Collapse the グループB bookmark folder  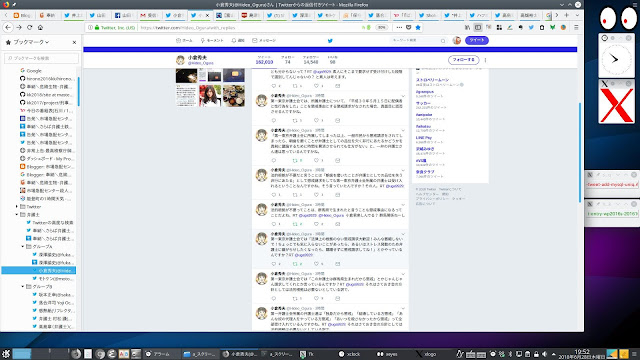coord(23,287)
